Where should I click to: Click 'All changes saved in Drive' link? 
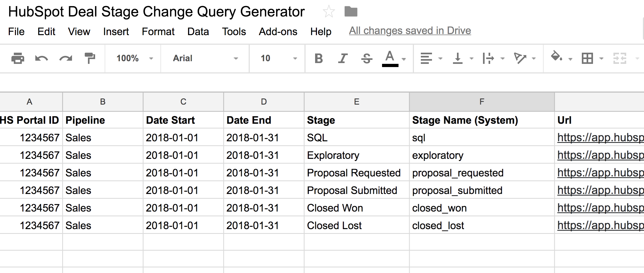(410, 31)
